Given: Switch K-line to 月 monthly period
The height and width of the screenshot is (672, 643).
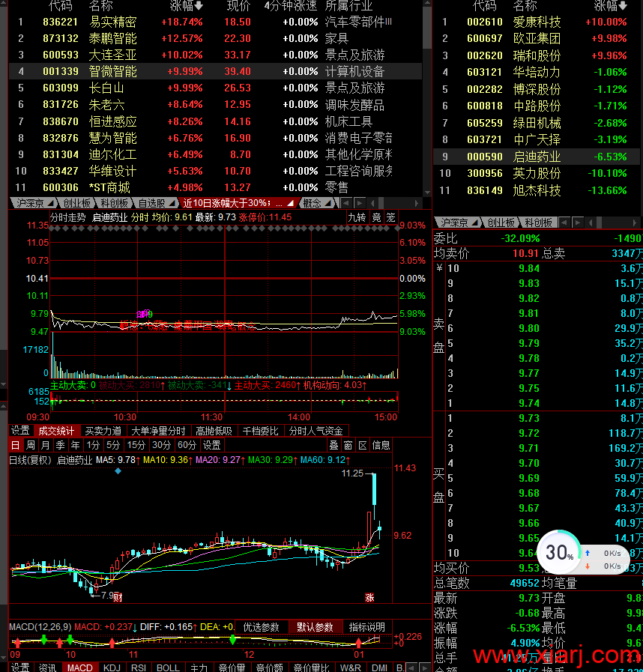Looking at the screenshot, I should coord(46,445).
